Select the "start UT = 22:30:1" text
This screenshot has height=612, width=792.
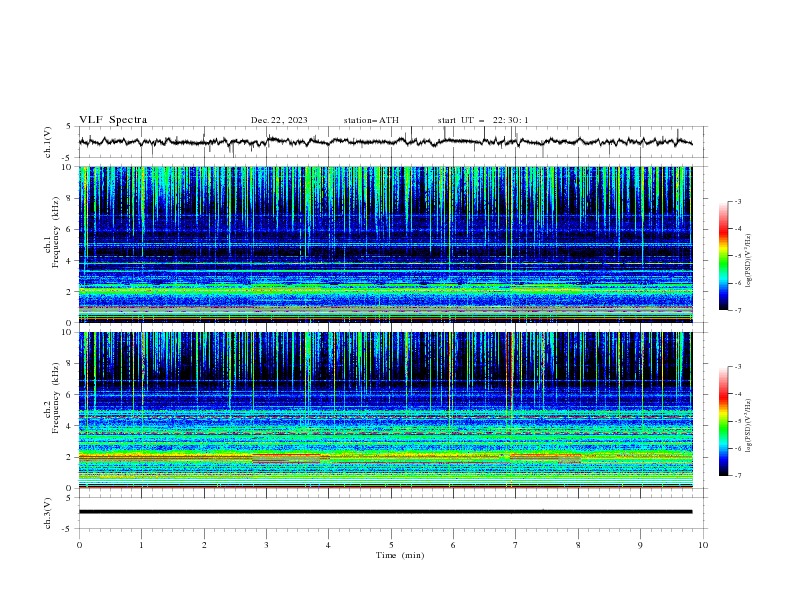point(483,120)
